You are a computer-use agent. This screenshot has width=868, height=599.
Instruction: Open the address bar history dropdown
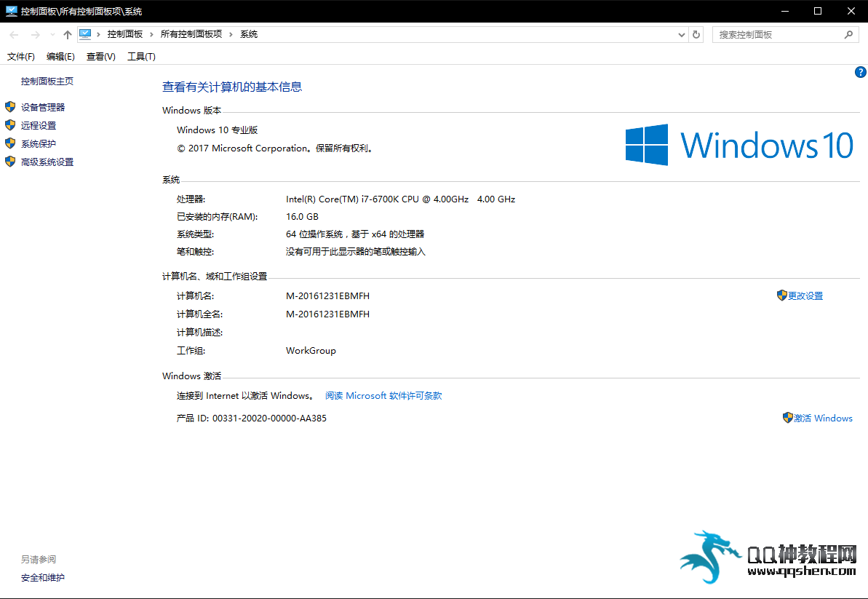click(x=682, y=35)
